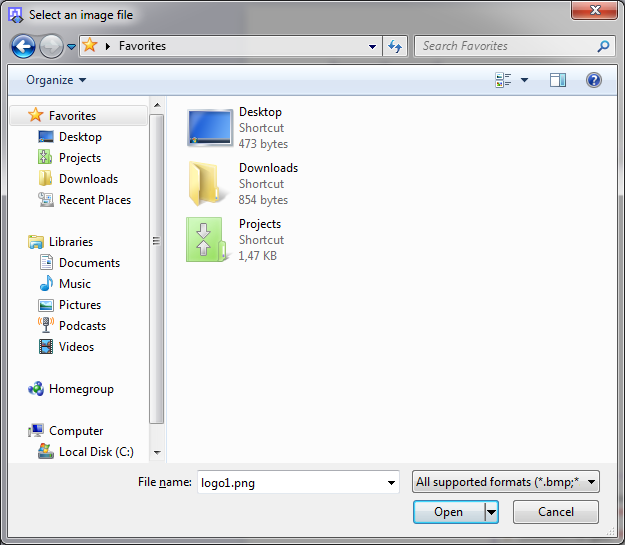Click the Recent Places icon in sidebar
Viewport: 625px width, 545px height.
click(x=46, y=199)
